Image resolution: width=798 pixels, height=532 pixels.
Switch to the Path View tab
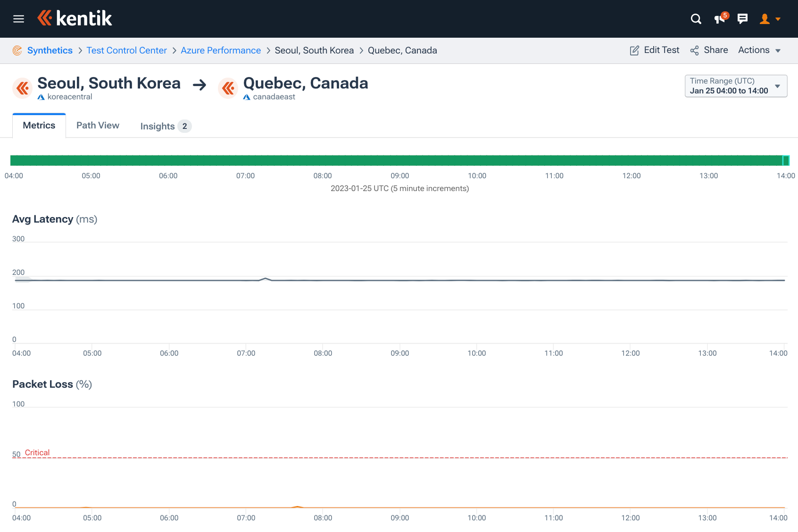coord(98,125)
